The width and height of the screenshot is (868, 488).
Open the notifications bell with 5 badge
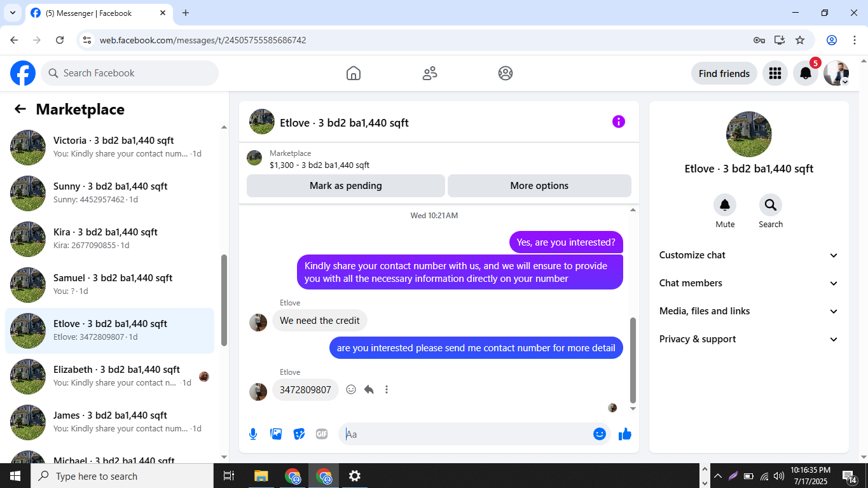(x=806, y=73)
